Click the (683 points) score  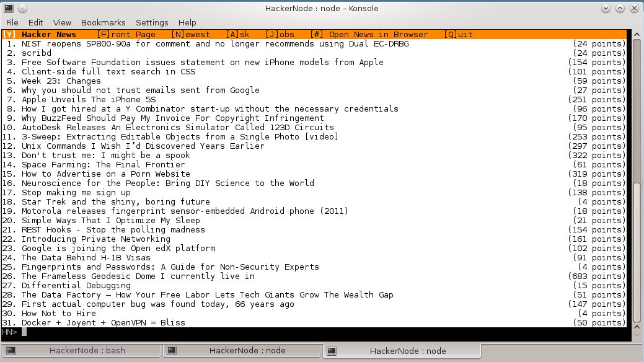[597, 276]
